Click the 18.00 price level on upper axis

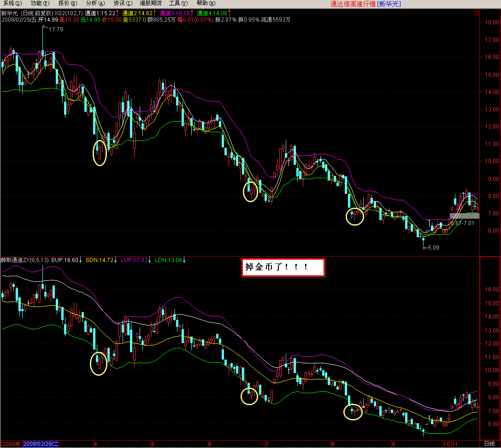tap(492, 23)
